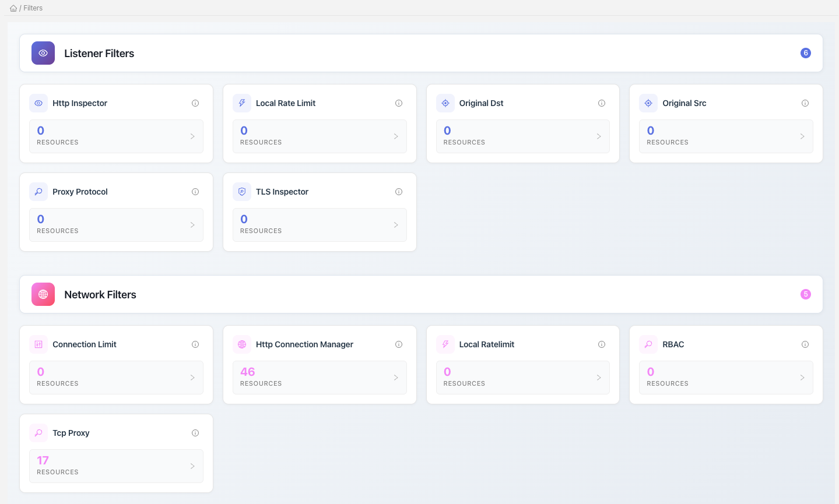This screenshot has width=839, height=504.
Task: Open the 46 resources link
Action: point(248,372)
